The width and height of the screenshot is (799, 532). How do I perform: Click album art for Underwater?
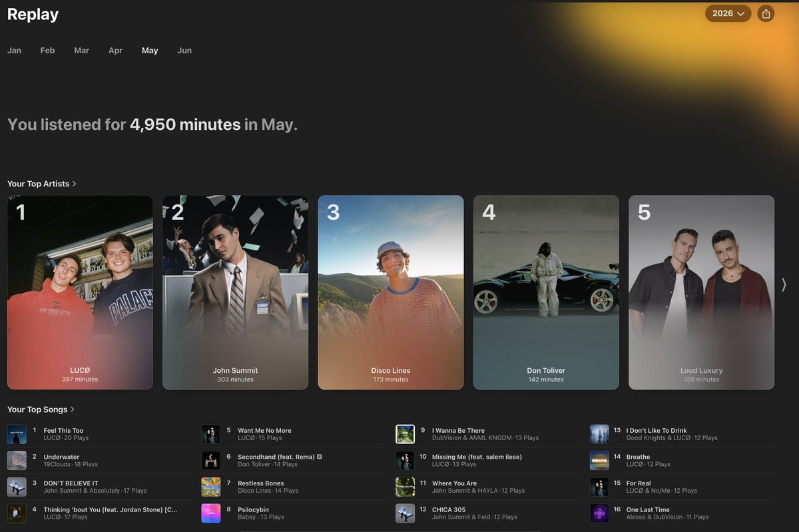[17, 461]
